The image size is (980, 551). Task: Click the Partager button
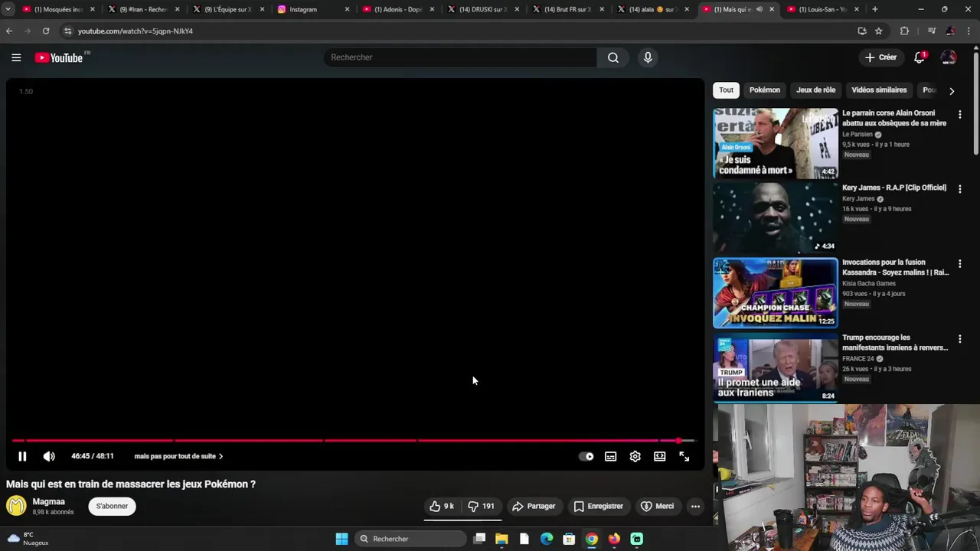[534, 506]
